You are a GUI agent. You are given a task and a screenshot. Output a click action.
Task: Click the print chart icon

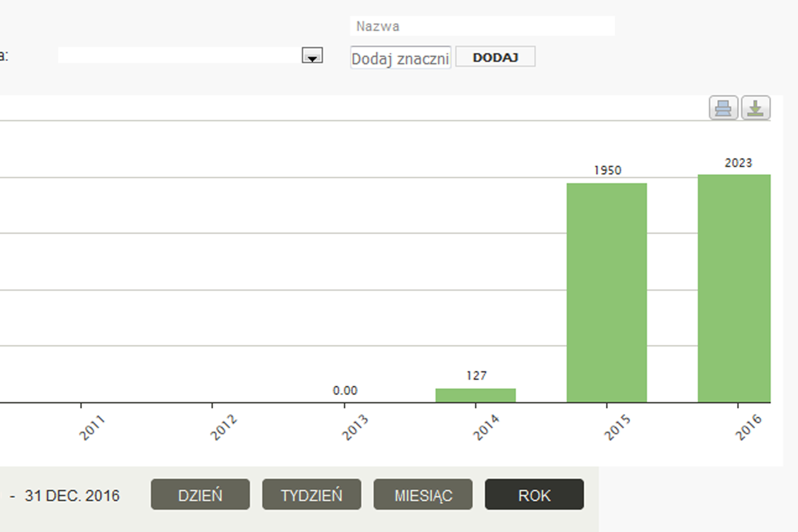point(723,108)
